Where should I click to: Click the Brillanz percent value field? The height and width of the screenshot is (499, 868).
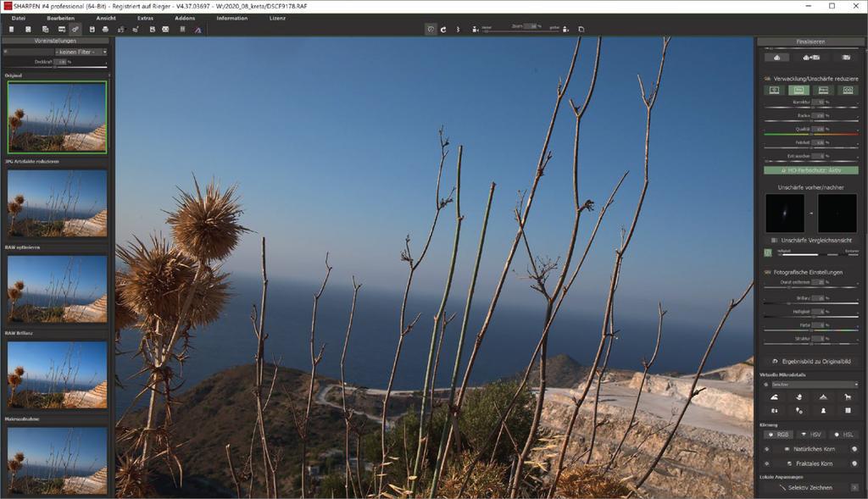(x=819, y=298)
